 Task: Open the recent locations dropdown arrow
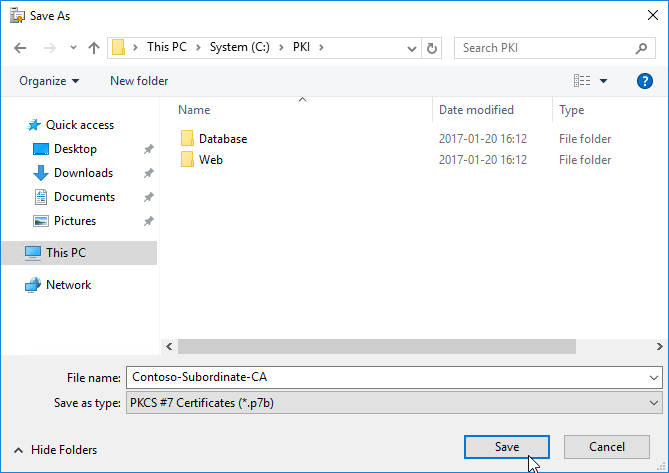[73, 48]
